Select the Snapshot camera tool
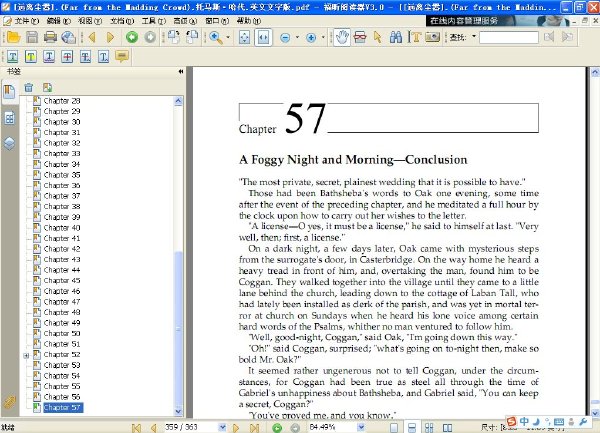 [x=432, y=37]
